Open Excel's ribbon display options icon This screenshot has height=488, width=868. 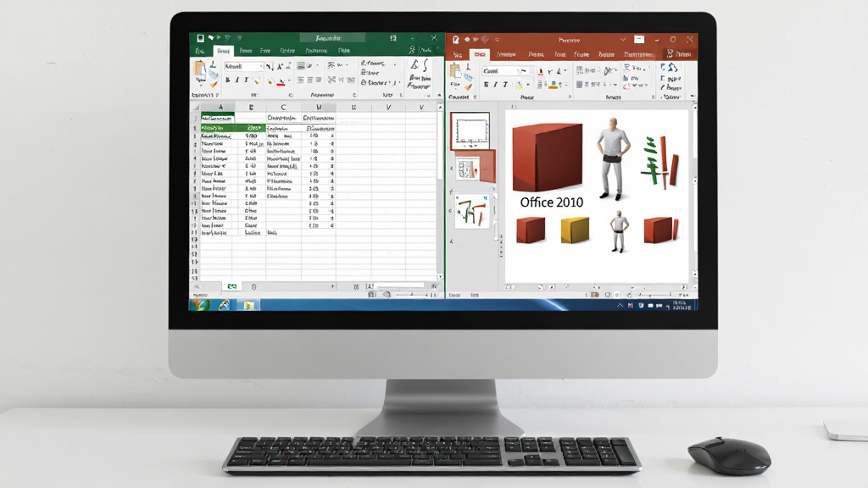(x=393, y=38)
